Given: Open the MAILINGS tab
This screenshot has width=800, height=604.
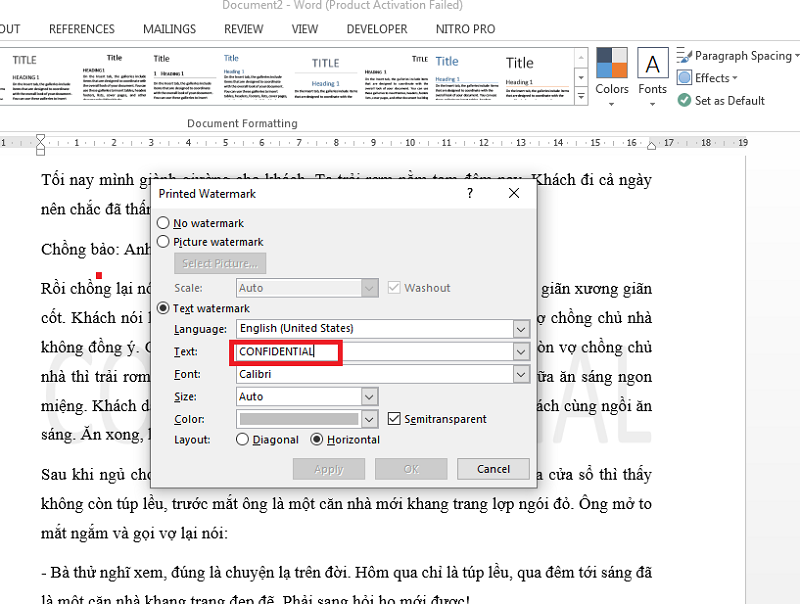Looking at the screenshot, I should 169,29.
